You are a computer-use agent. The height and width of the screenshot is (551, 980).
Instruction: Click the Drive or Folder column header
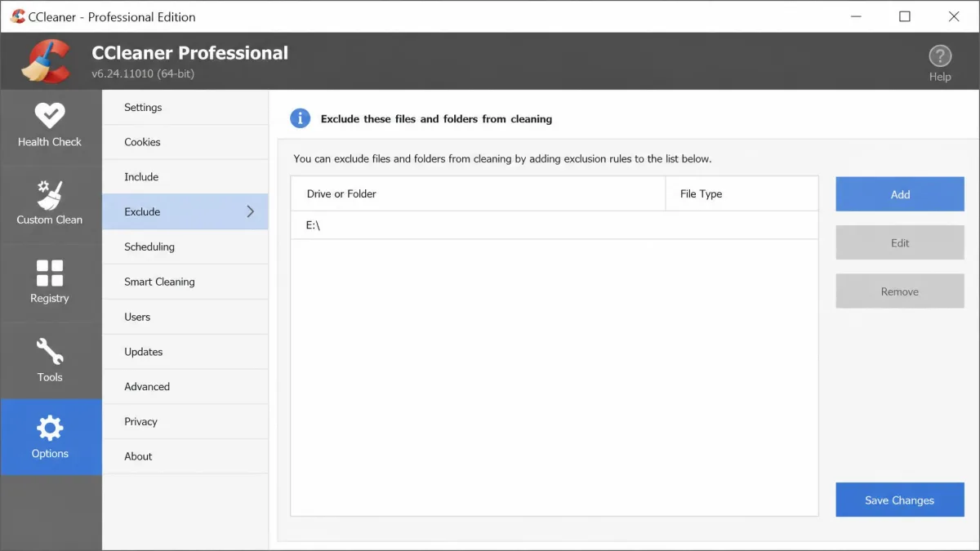tap(479, 193)
